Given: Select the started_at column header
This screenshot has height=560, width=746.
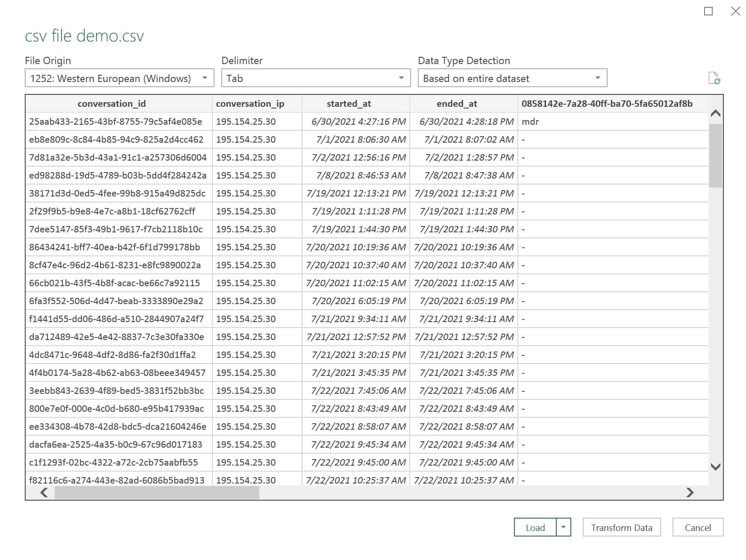Looking at the screenshot, I should [x=356, y=104].
